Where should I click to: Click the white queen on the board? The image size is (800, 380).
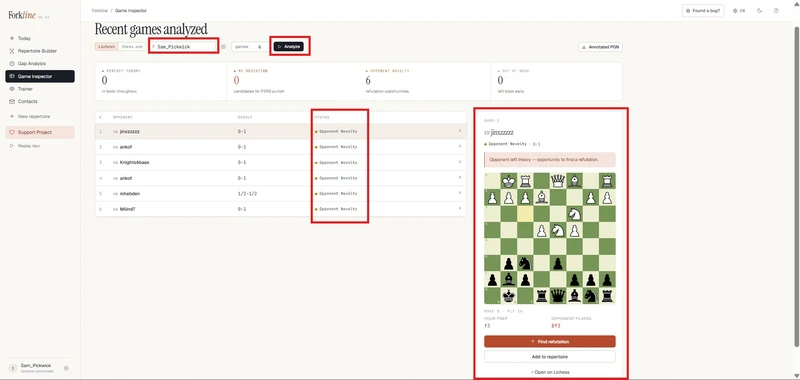click(558, 181)
